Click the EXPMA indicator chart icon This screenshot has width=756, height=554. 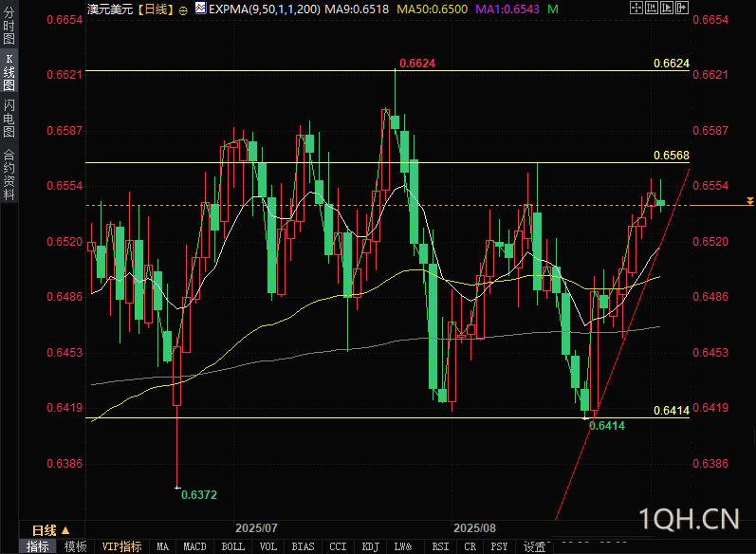click(199, 9)
